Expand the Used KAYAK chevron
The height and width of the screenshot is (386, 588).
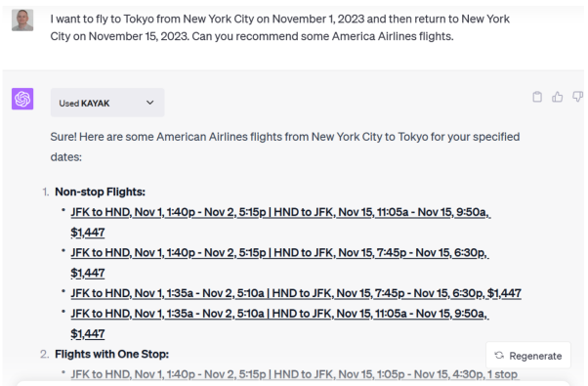150,103
